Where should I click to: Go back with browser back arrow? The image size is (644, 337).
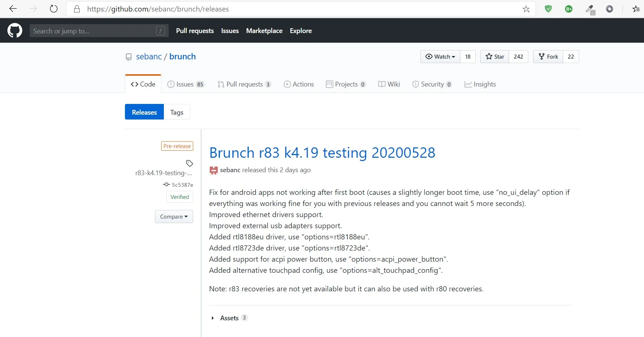(13, 9)
